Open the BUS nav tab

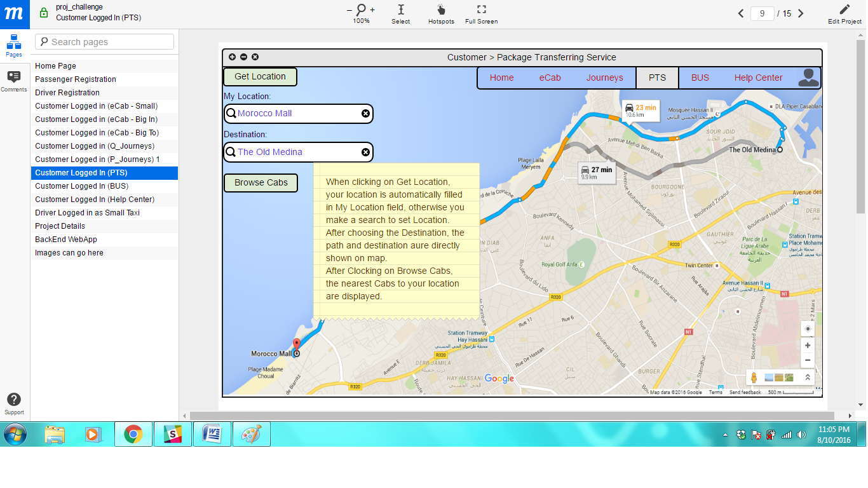700,78
